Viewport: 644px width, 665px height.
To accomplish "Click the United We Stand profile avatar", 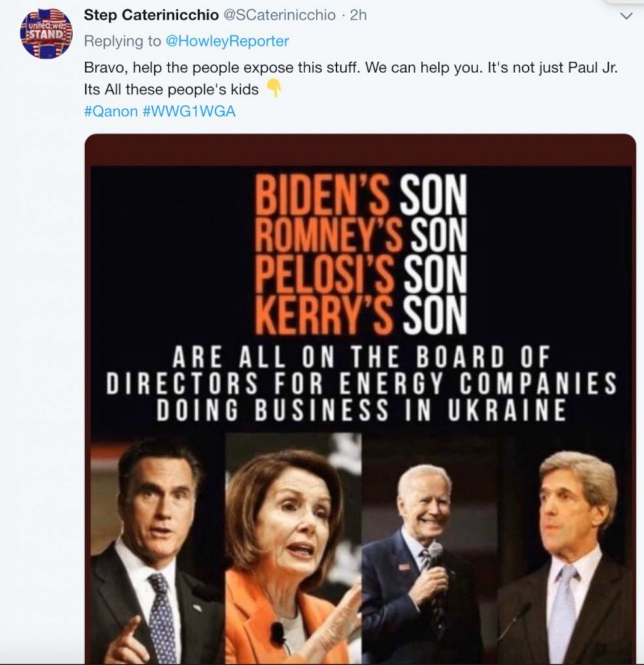I will click(46, 33).
